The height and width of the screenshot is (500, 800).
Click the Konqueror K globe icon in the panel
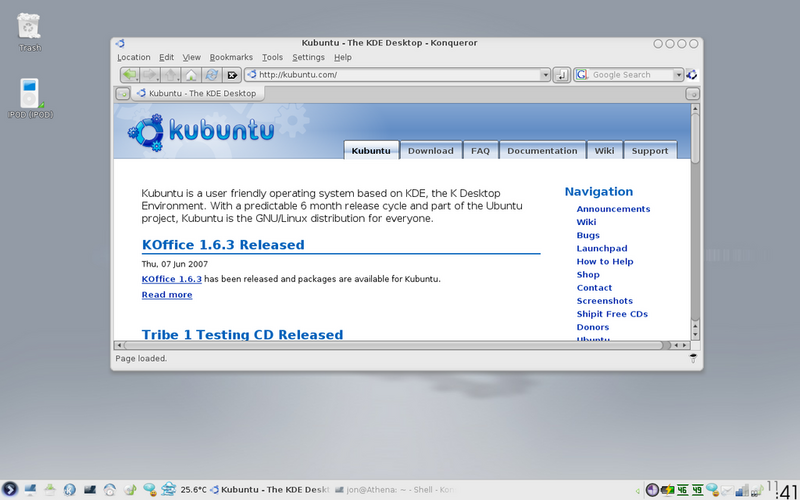(70, 490)
